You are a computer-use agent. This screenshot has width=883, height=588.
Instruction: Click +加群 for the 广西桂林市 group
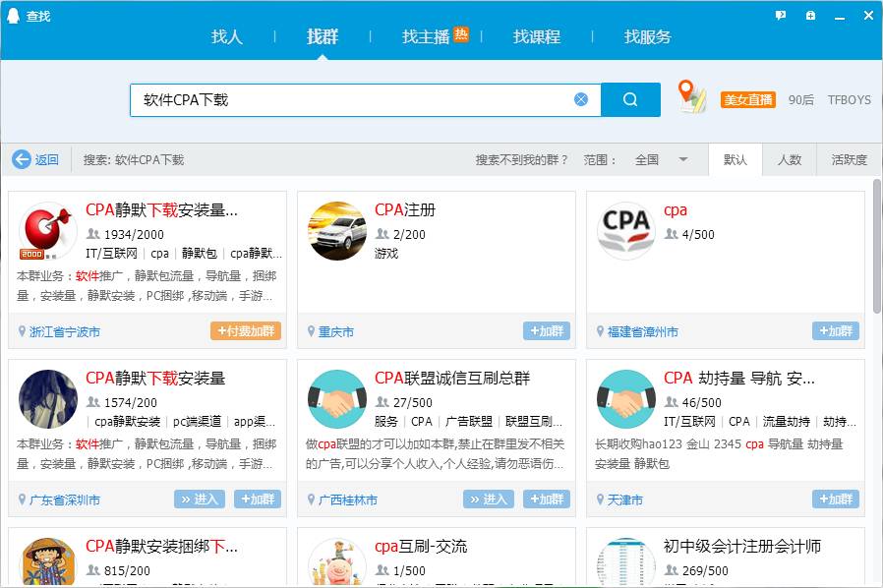pyautogui.click(x=547, y=499)
